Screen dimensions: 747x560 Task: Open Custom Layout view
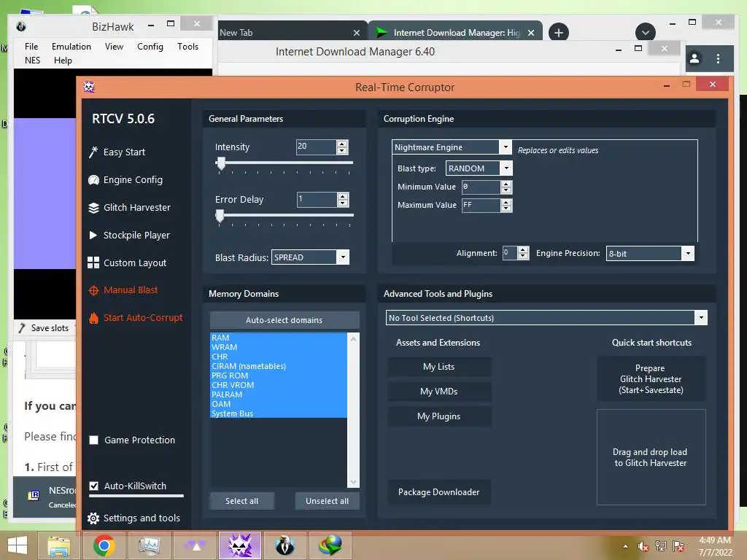(127, 262)
